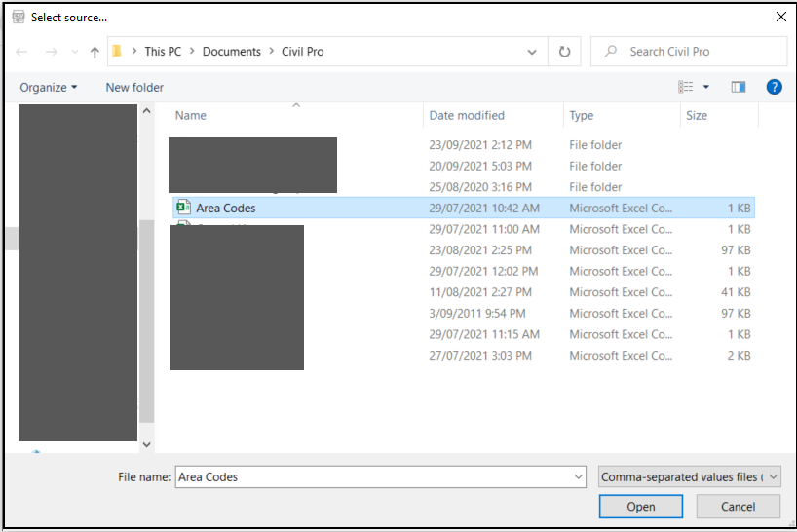The image size is (797, 532).
Task: Click the change view layout icon
Action: (686, 87)
